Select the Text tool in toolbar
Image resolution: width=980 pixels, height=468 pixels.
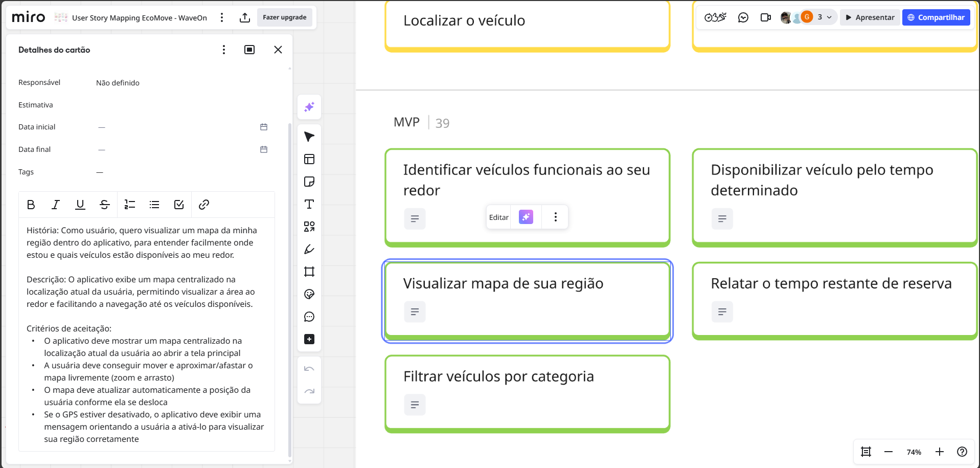click(309, 204)
